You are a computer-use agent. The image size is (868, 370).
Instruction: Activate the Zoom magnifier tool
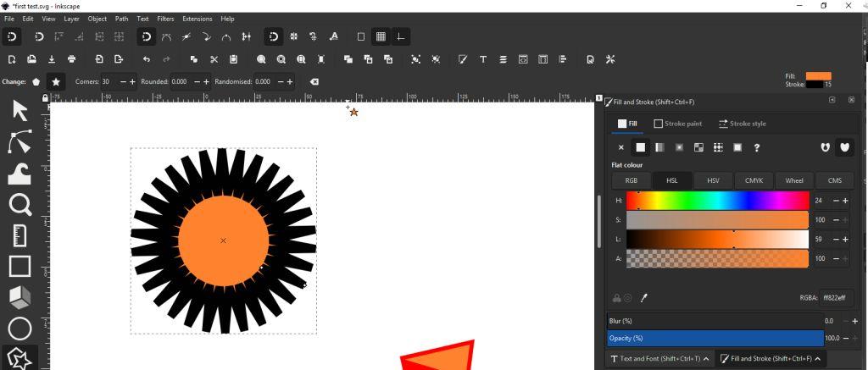19,204
